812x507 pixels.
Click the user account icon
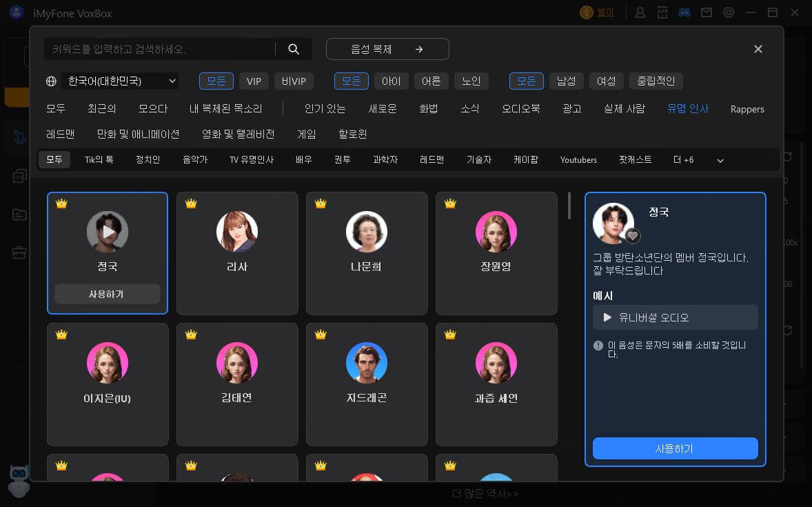640,12
